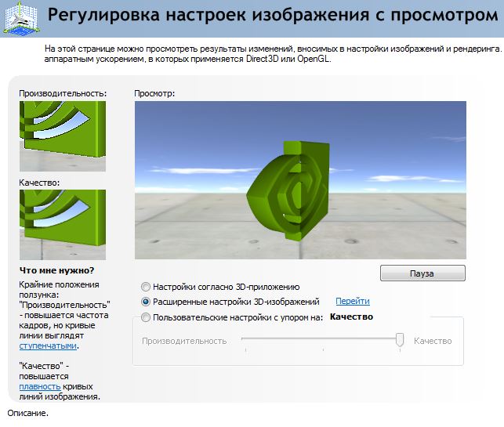Open the 'Перейти' link
The image size is (504, 427).
click(x=353, y=302)
